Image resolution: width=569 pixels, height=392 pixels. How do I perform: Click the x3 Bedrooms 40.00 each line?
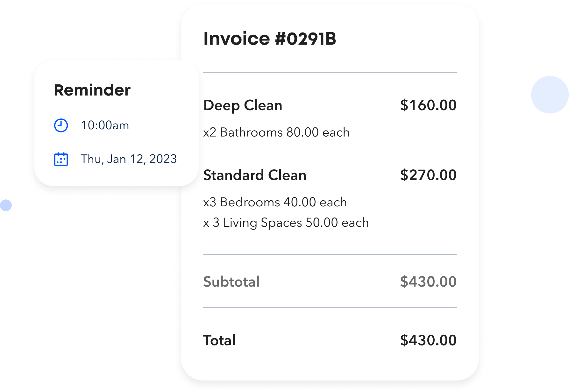[275, 202]
